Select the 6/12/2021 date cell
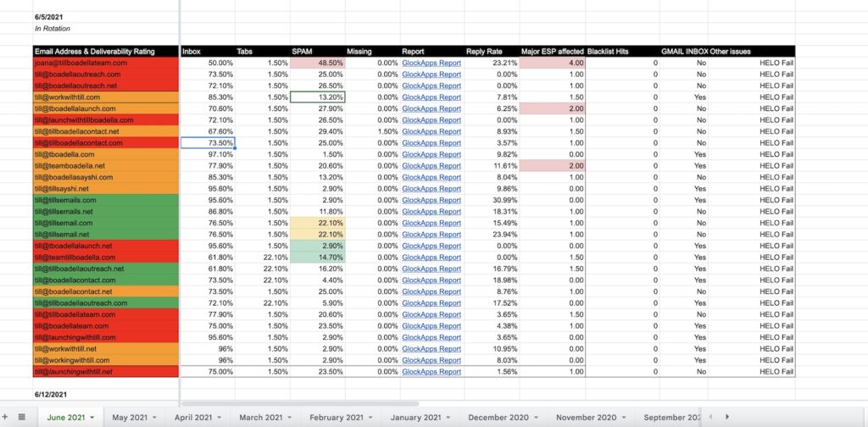 click(106, 394)
